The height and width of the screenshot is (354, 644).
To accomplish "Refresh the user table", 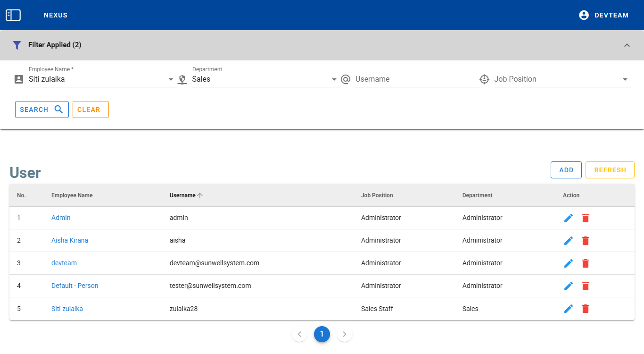I will 610,170.
